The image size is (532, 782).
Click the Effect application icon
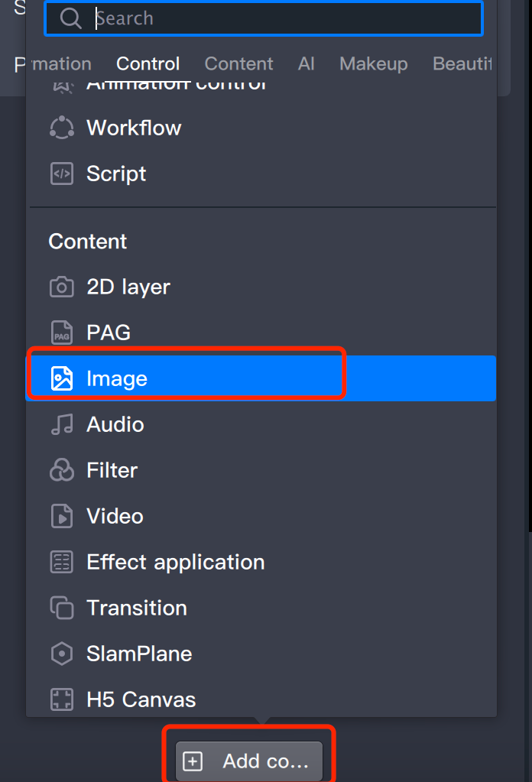click(x=61, y=562)
